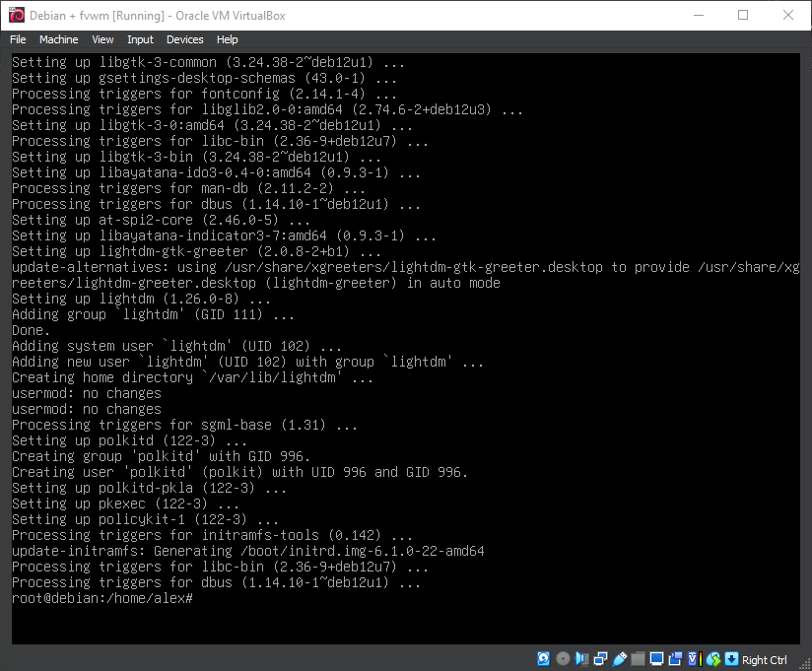Open the Help menu
This screenshot has width=812, height=671.
(x=227, y=39)
